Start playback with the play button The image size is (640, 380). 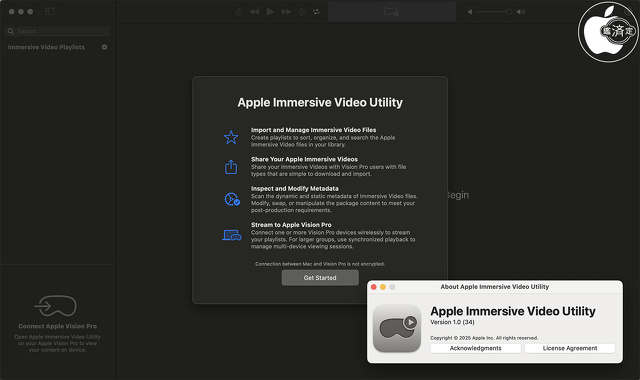coord(270,11)
